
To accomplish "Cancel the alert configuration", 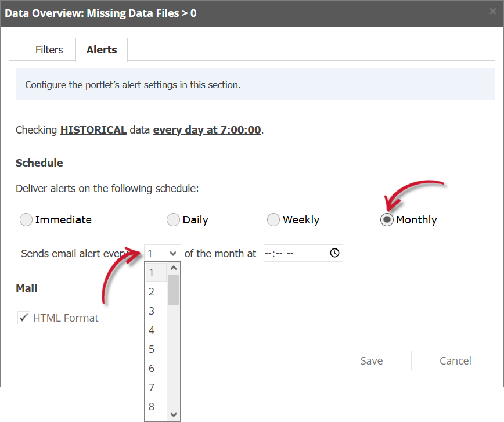I will (455, 360).
